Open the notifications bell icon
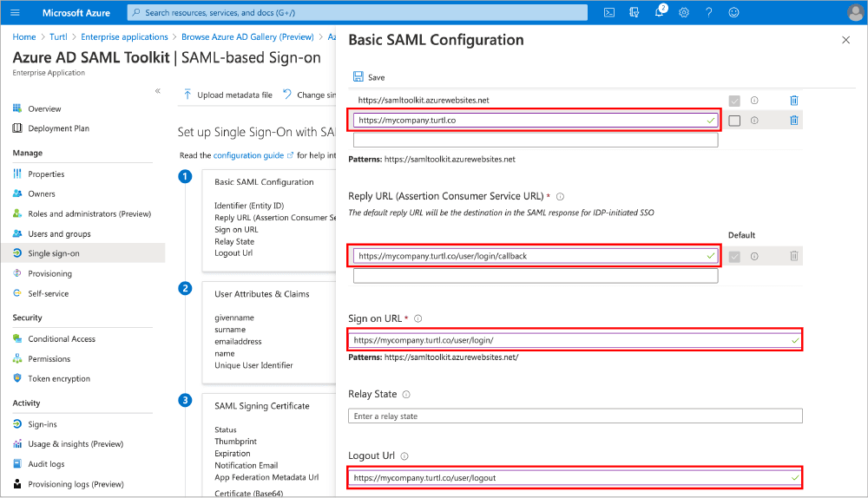 (660, 12)
